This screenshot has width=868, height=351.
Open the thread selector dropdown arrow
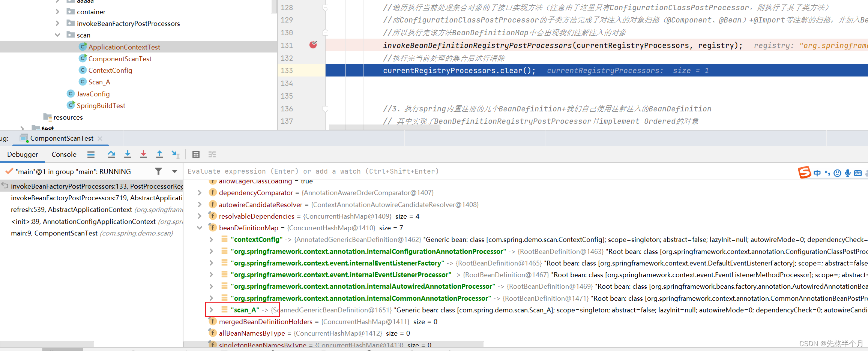174,171
